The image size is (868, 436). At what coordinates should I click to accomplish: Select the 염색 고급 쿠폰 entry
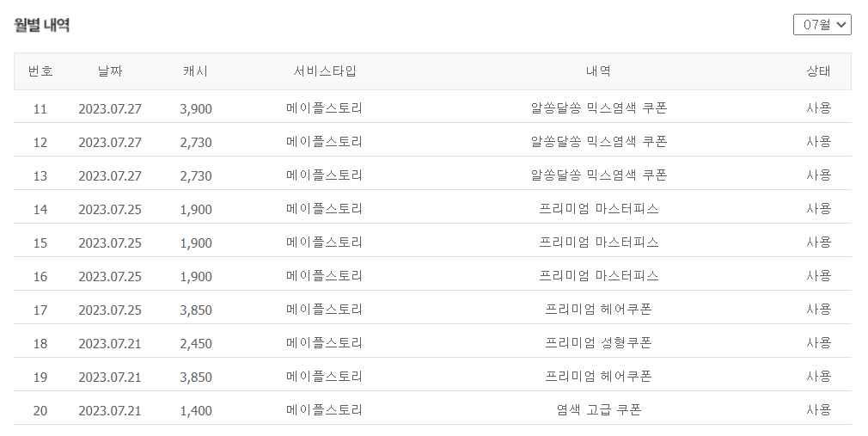[x=599, y=410]
